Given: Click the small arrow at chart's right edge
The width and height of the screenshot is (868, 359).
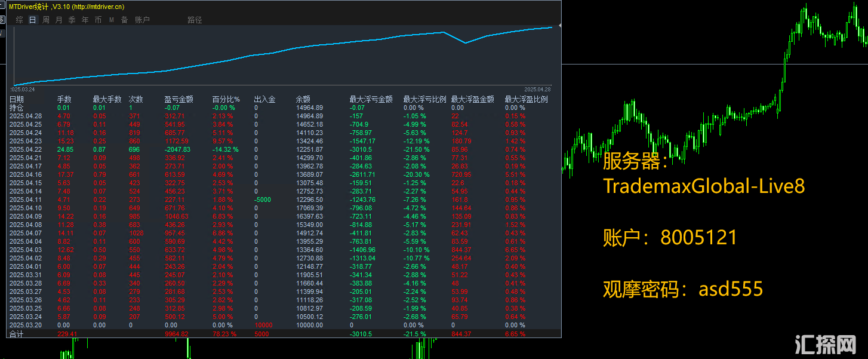Looking at the screenshot, I should click(560, 25).
